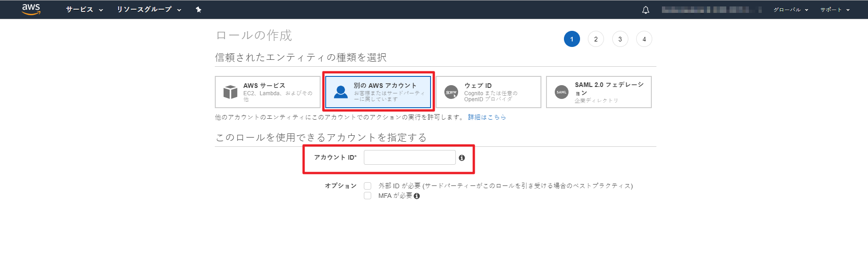Select the AWS サービス cube icon
Image resolution: width=868 pixels, height=260 pixels.
pyautogui.click(x=230, y=92)
